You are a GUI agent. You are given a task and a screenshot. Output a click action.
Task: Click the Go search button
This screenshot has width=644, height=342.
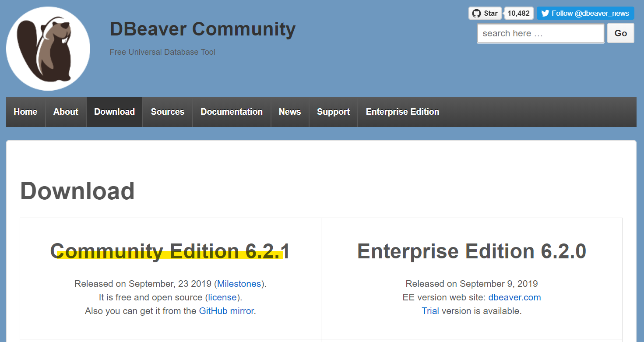[621, 33]
